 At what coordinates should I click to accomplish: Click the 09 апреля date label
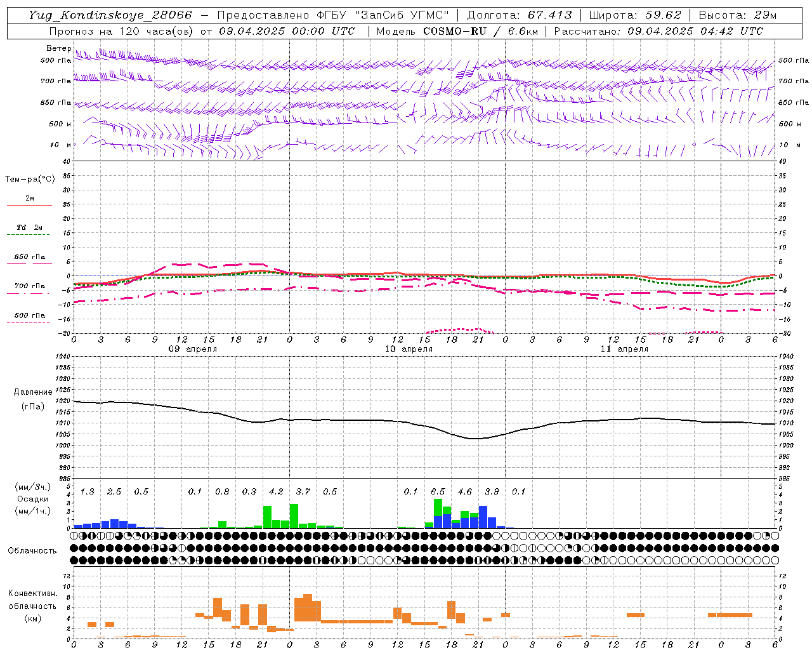(x=192, y=349)
